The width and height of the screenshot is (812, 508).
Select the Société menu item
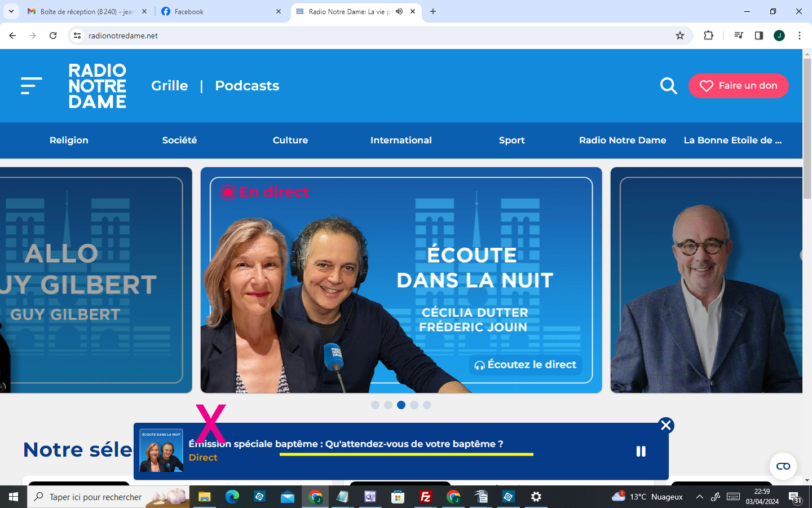coord(179,140)
